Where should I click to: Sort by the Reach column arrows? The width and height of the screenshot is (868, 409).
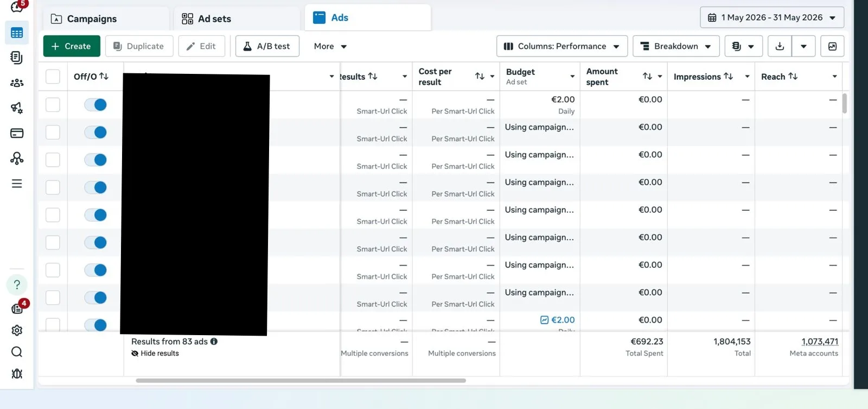[793, 76]
